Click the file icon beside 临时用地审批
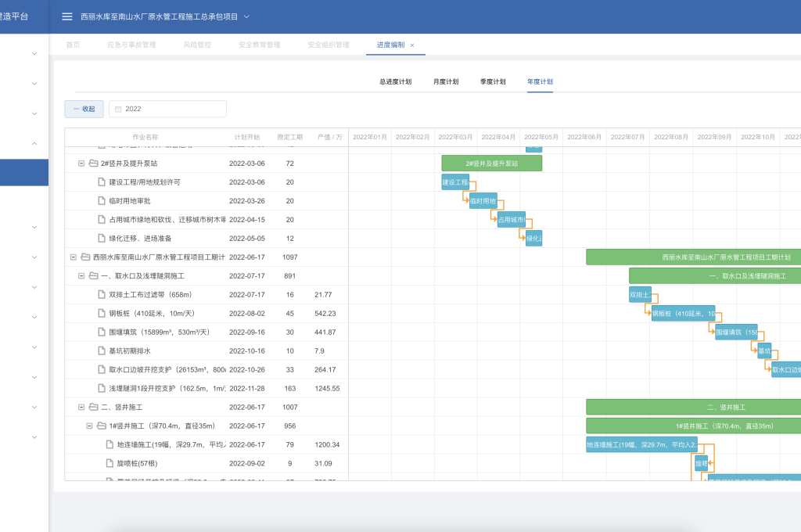Viewport: 801px width, 532px height. [x=101, y=201]
